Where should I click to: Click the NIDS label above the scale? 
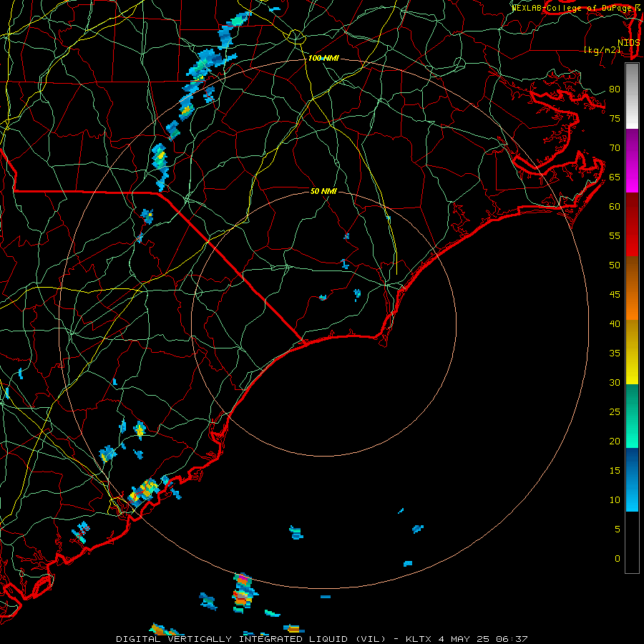click(x=629, y=43)
